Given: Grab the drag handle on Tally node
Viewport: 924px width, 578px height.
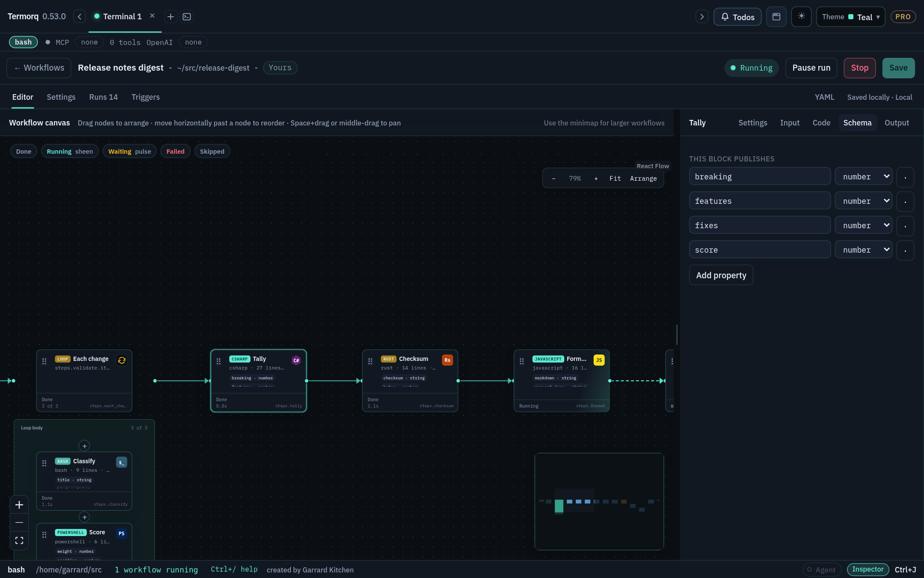Looking at the screenshot, I should tap(219, 361).
